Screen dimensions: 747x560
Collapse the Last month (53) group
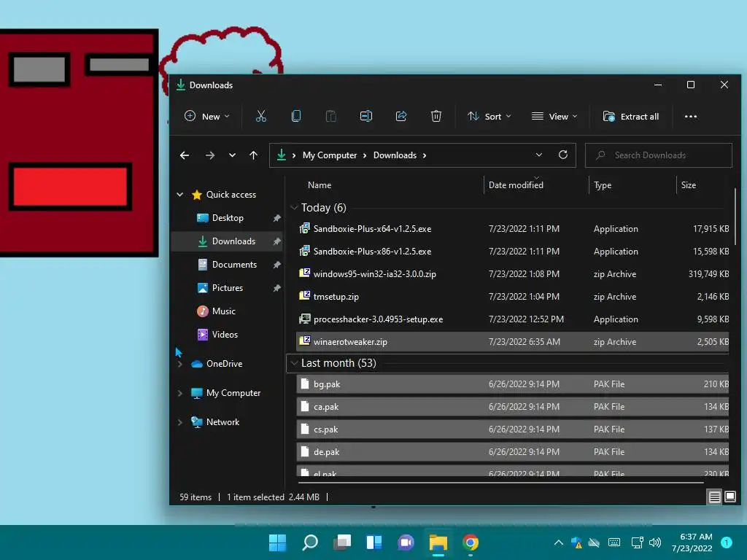point(295,363)
